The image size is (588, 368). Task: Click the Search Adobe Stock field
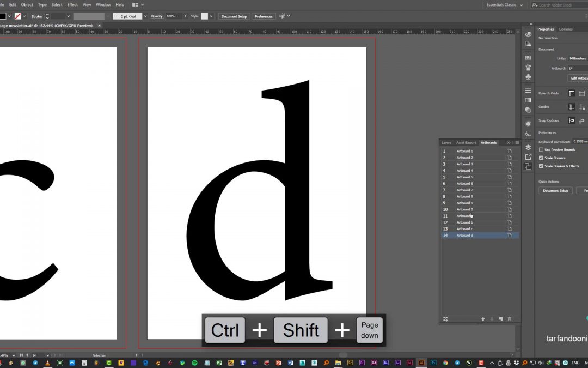tap(560, 5)
